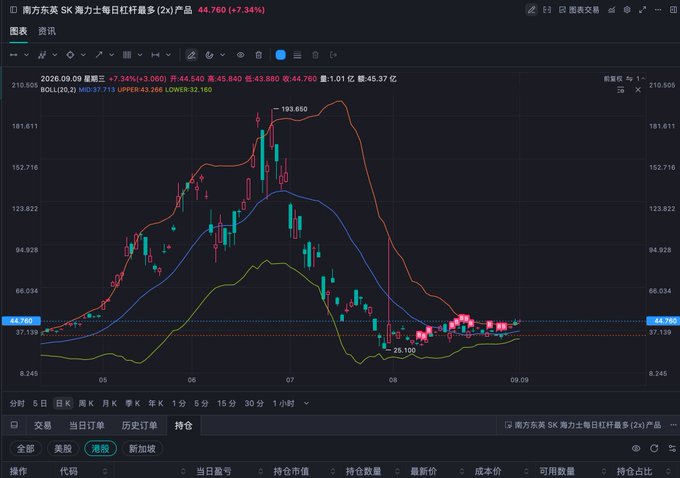The image size is (680, 478).
Task: Toggle the left sidebar panel icon
Action: coord(13,10)
